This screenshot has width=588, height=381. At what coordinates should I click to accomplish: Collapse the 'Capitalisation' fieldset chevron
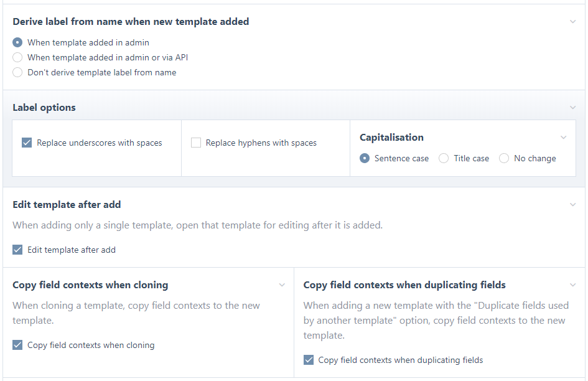pos(563,138)
